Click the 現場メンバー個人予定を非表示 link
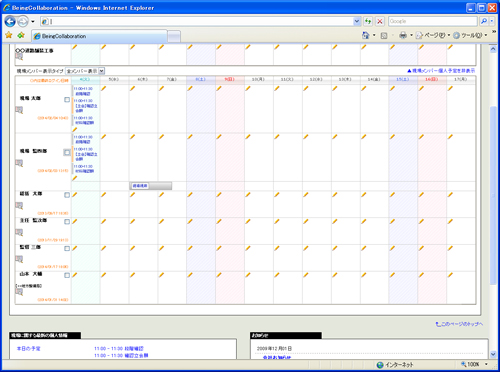 point(441,71)
